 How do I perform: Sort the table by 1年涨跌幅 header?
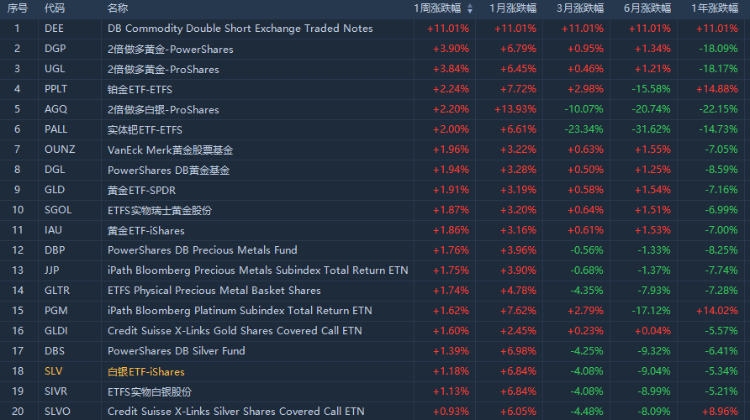pos(714,8)
